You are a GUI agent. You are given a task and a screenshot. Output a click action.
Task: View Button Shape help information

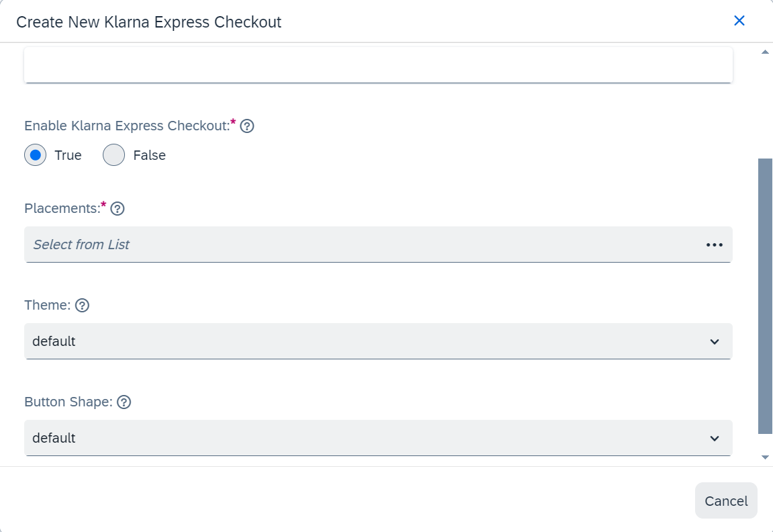click(x=124, y=402)
